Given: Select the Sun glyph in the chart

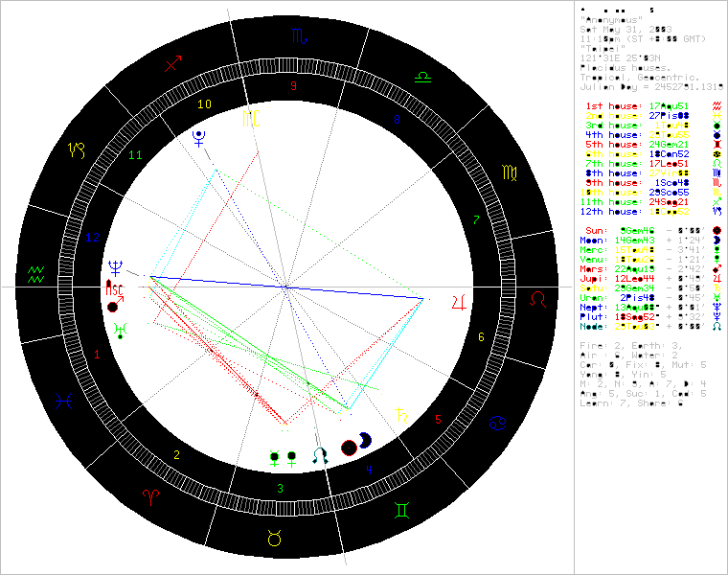Looking at the screenshot, I should click(349, 448).
